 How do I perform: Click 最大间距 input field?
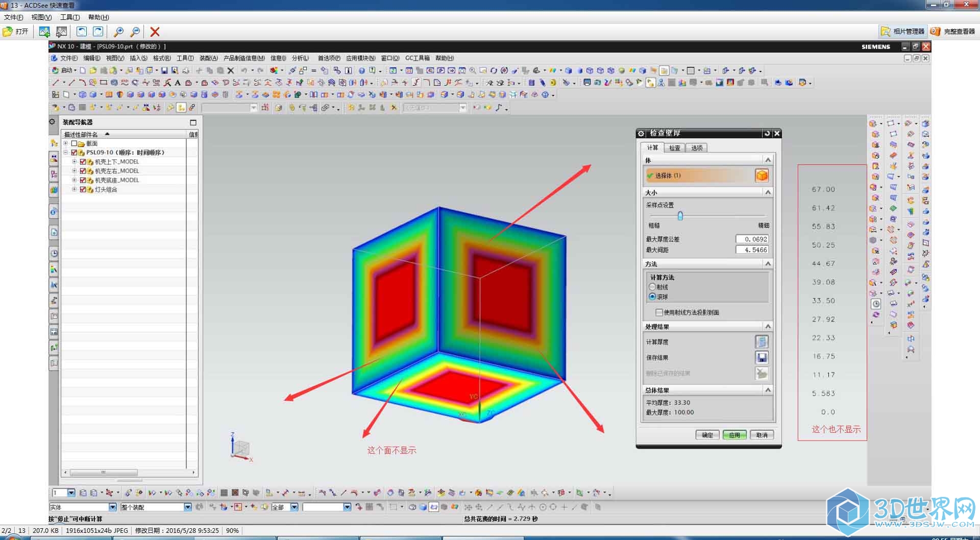click(752, 250)
